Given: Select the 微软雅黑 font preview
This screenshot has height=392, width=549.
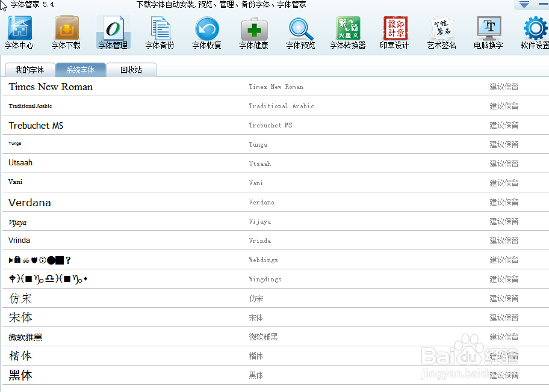Looking at the screenshot, I should (25, 337).
